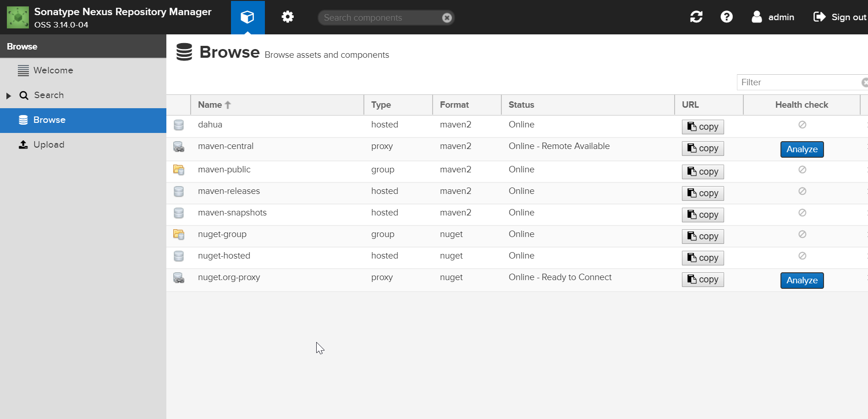868x419 pixels.
Task: Click Online - Remote Available status text
Action: (559, 146)
